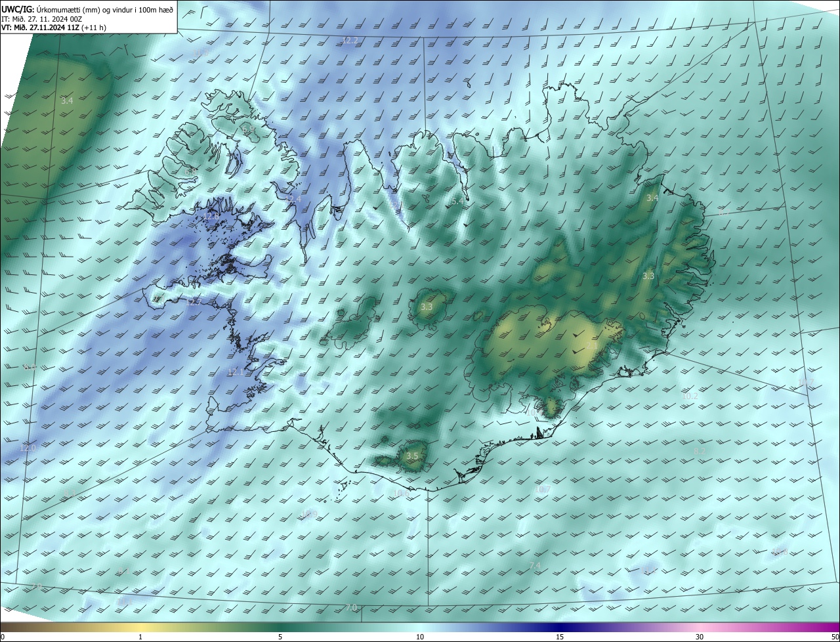Click the "12.7" value label on the map
Screen dimensions: 840x642
pyautogui.click(x=192, y=303)
